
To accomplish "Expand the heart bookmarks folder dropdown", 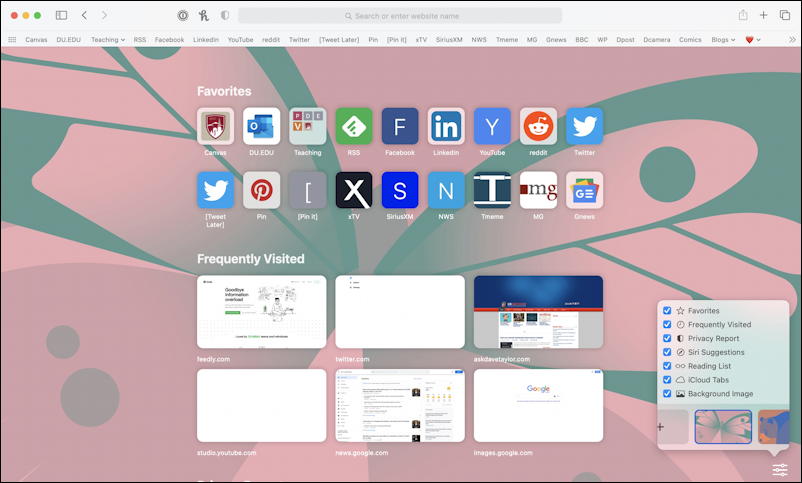I will tap(753, 39).
